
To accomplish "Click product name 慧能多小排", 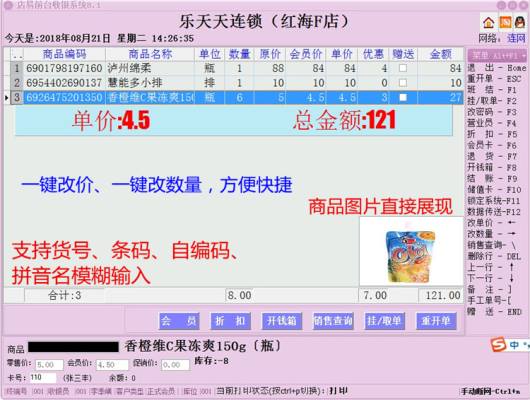I will (135, 83).
